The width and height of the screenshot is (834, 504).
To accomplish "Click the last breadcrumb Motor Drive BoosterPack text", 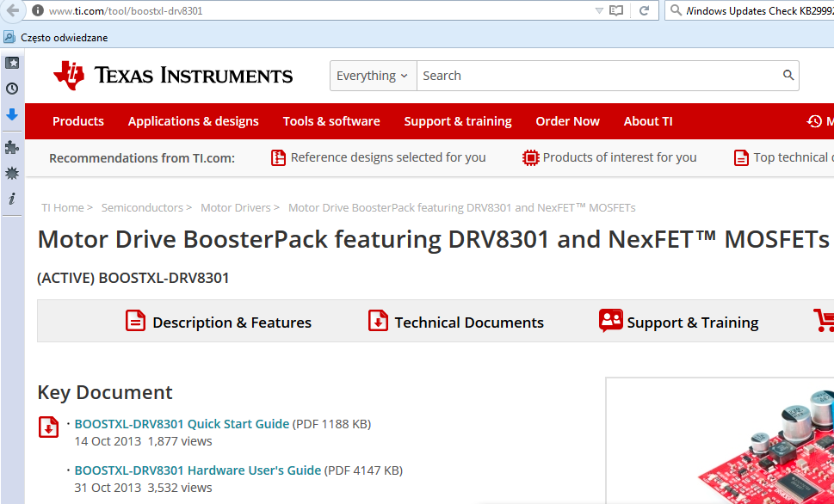I will [x=461, y=208].
